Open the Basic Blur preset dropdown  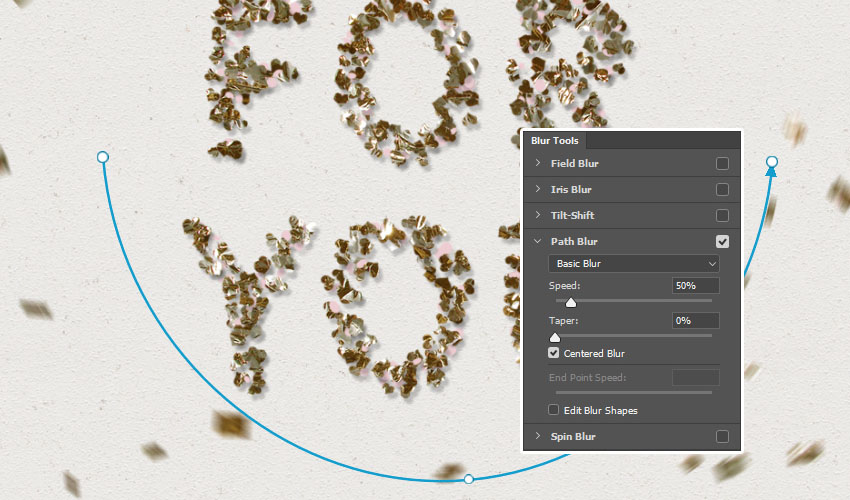pos(633,263)
